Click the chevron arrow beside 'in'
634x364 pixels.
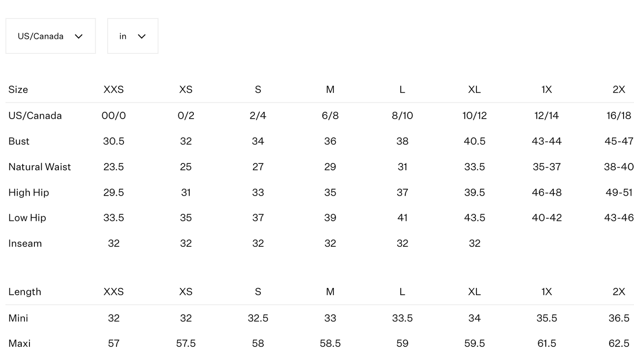click(142, 36)
